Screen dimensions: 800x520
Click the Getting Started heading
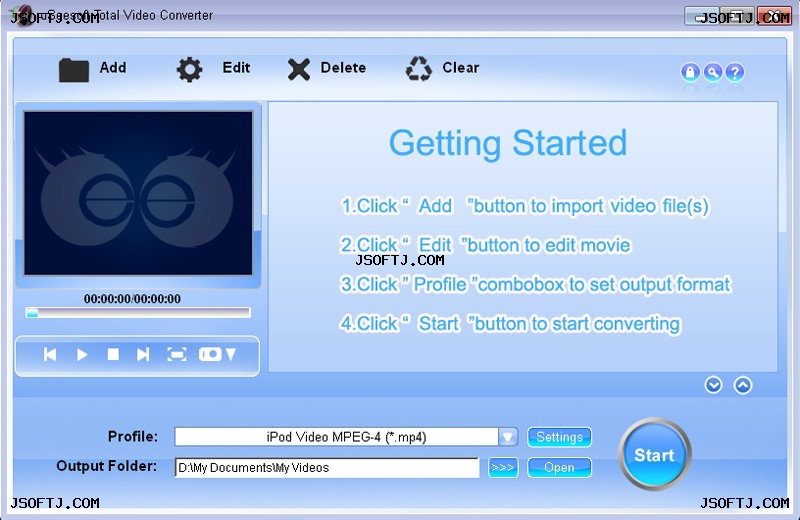tap(508, 142)
